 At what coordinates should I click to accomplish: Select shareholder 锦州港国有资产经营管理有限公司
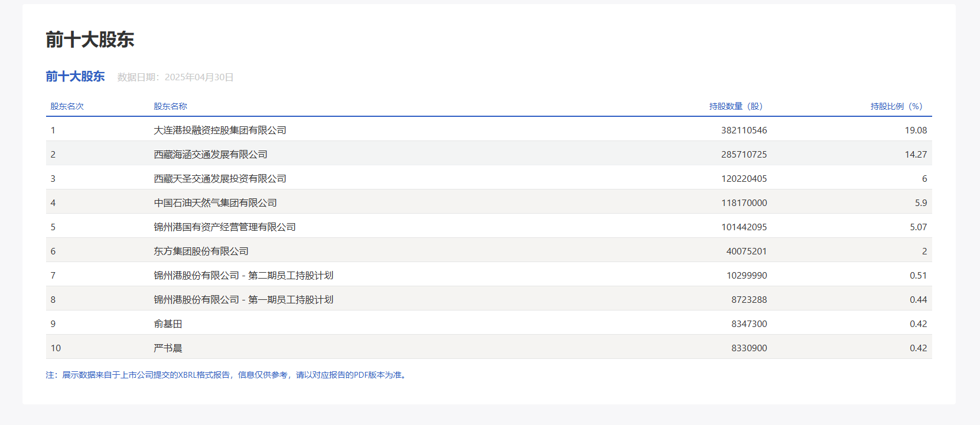224,227
